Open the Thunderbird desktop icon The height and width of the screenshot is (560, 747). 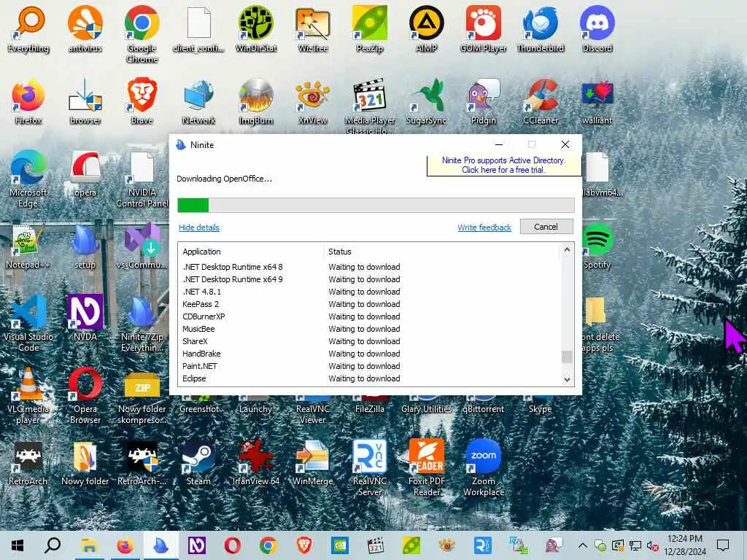[x=541, y=29]
